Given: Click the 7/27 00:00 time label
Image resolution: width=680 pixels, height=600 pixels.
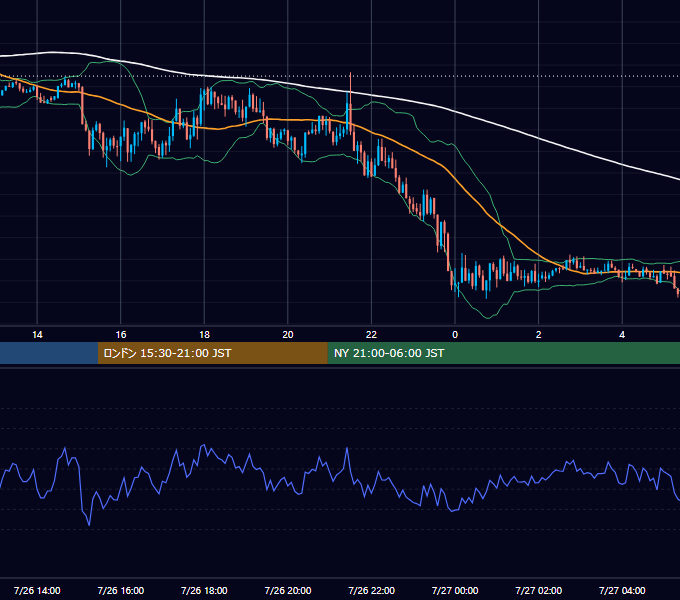Looking at the screenshot, I should coord(455,590).
